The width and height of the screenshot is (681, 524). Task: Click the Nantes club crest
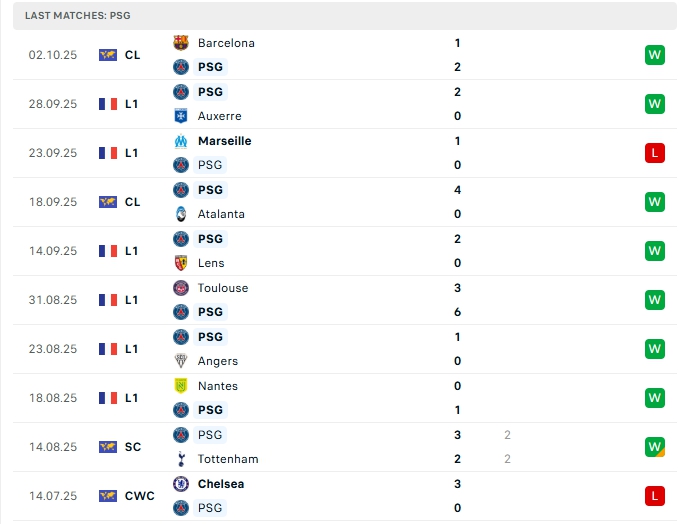(x=181, y=386)
